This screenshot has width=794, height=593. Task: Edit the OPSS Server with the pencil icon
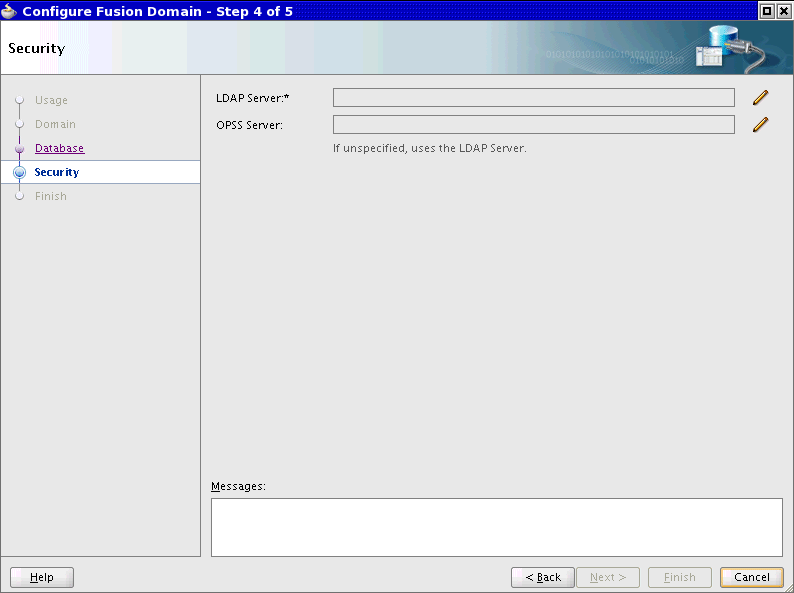(x=760, y=125)
